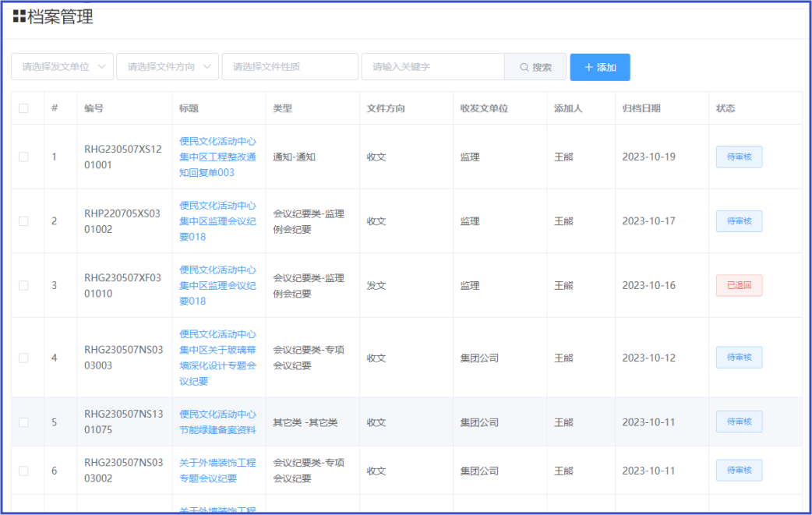Click 待审核 status tag in row 2
The width and height of the screenshot is (812, 515).
click(739, 221)
